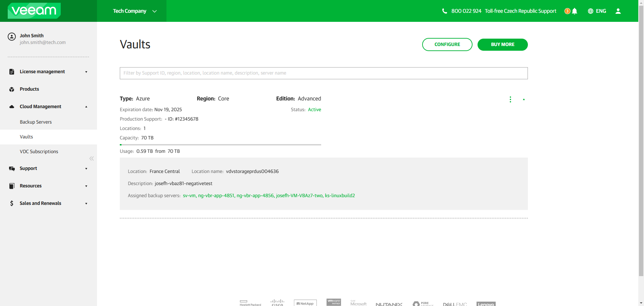Open the sv-vm backup server link
The width and height of the screenshot is (644, 306).
[189, 195]
